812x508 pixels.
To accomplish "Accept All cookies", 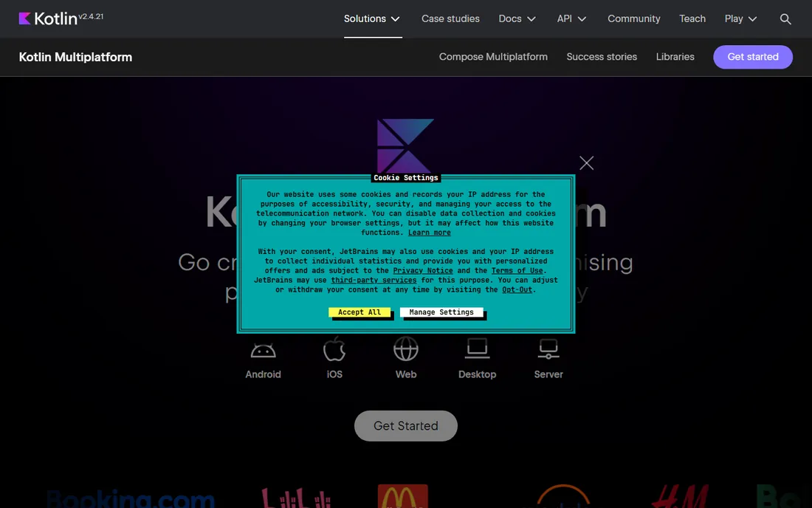I will [x=359, y=312].
